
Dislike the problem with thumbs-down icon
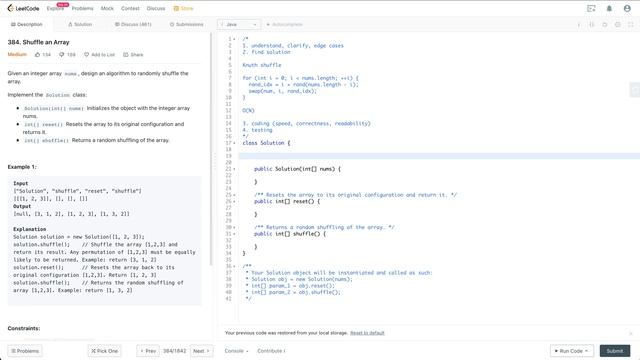click(62, 55)
